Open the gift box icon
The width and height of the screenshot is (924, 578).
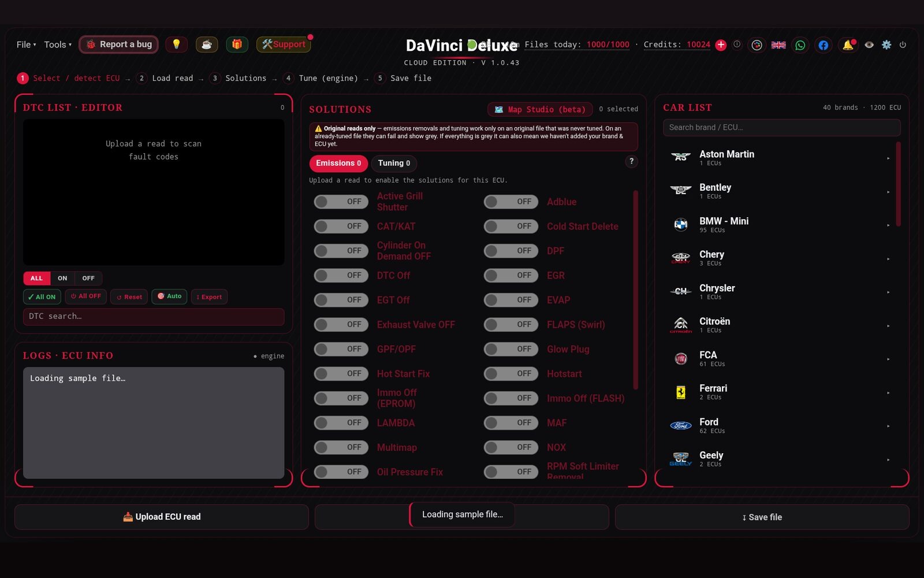coord(237,45)
